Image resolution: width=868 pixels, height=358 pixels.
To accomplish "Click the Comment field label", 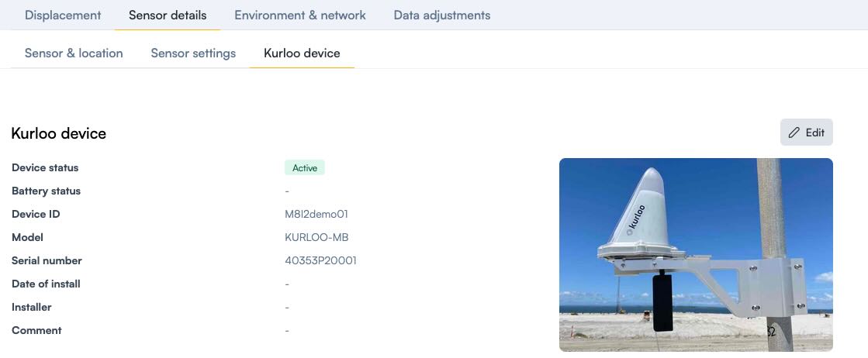I will point(36,330).
